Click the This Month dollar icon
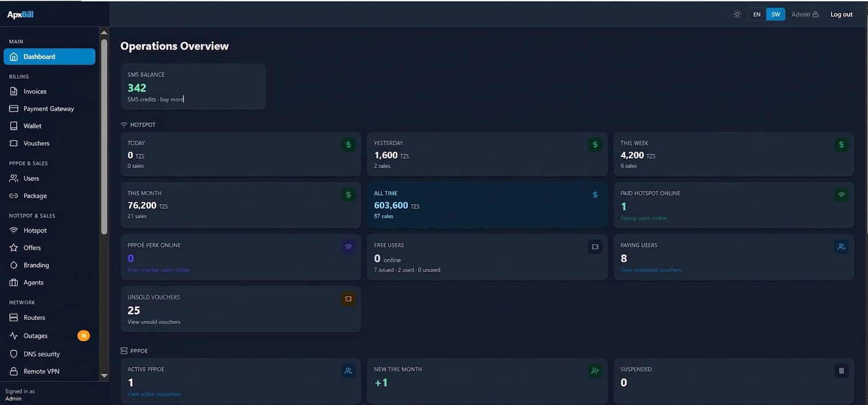 [x=348, y=195]
